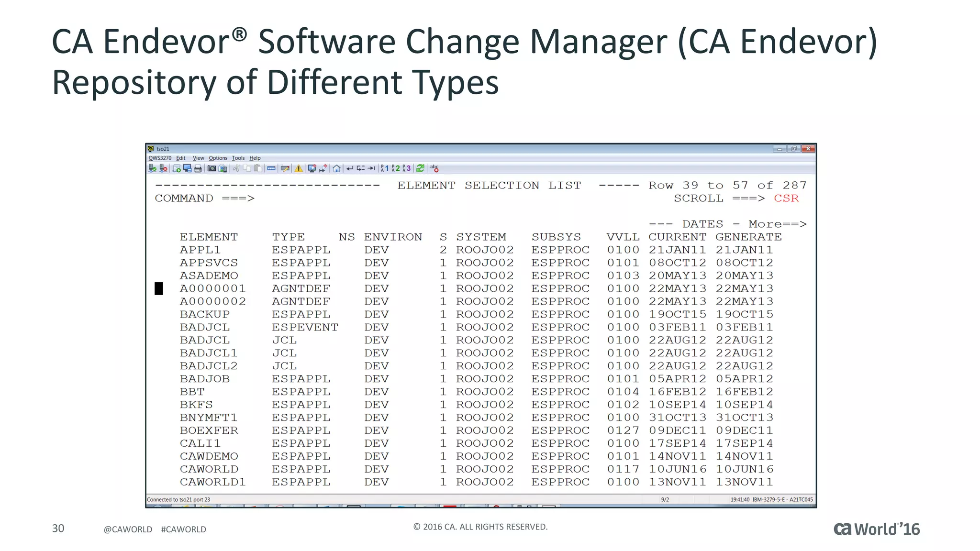Click the newline dashed arrow icon
Viewport: 980px width, 551px height.
point(361,168)
